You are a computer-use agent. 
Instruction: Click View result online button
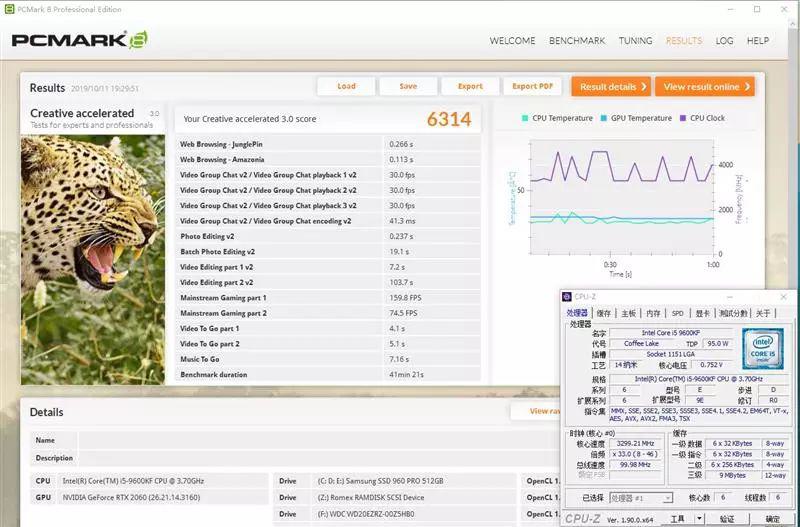pyautogui.click(x=705, y=87)
